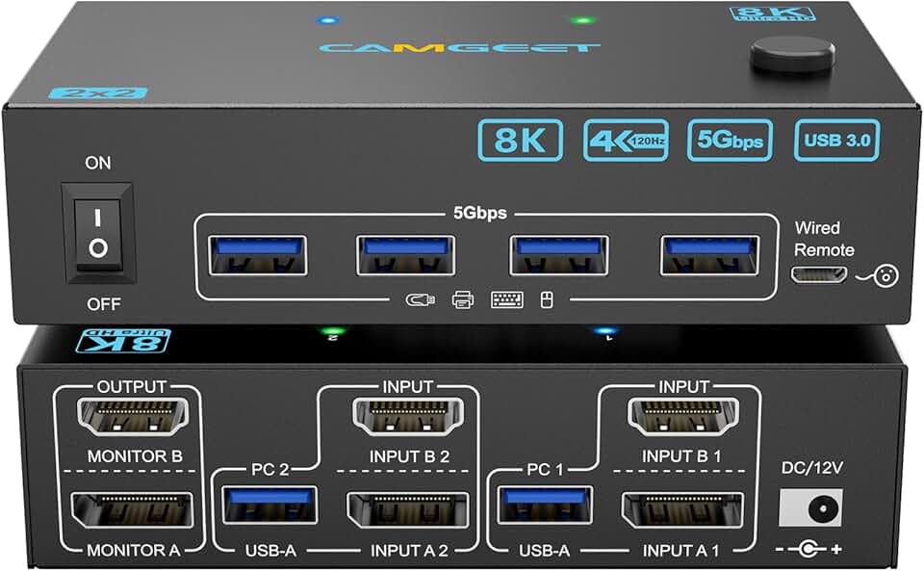Click the 2x2 badge on the top panel
Screen dimensions: 924x571
[98, 93]
